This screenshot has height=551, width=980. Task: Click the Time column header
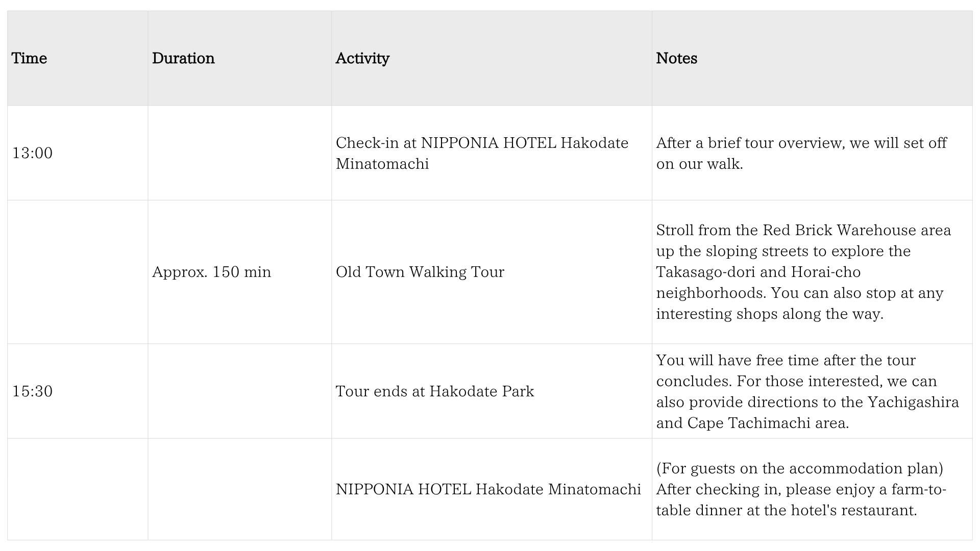pos(29,58)
